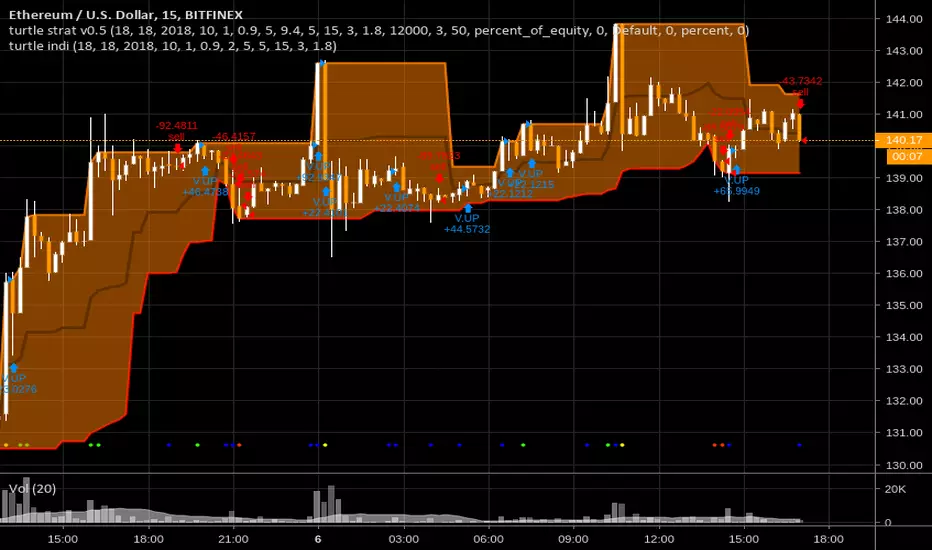Screen dimensions: 932x550
Task: Click the Ethereum / U.S. Dollar chart title
Action: [125, 15]
